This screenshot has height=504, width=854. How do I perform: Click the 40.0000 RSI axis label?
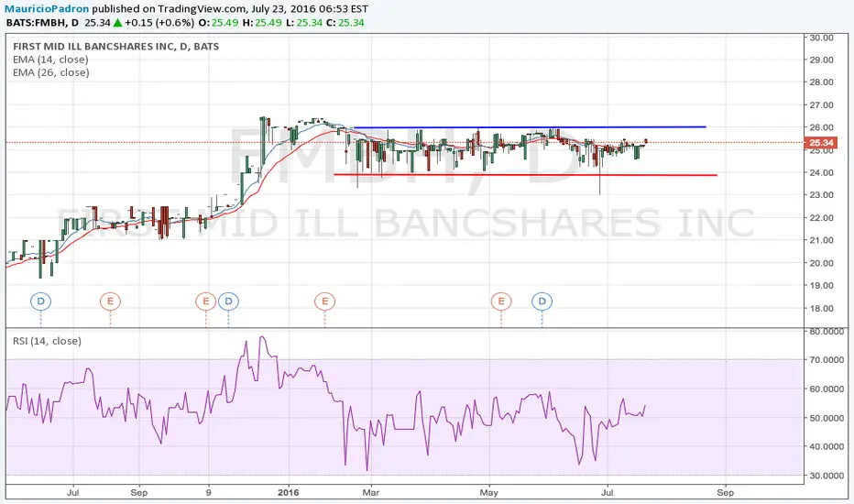(x=827, y=446)
